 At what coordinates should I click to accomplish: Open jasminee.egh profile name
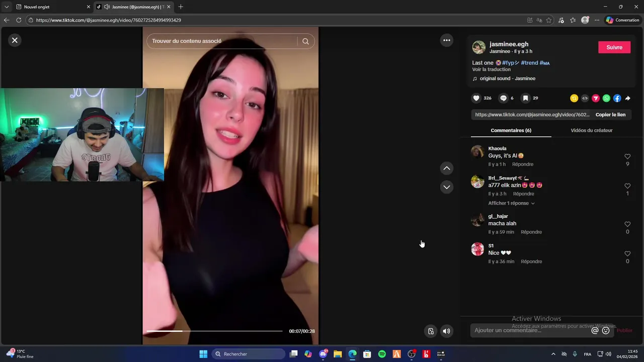click(x=509, y=44)
